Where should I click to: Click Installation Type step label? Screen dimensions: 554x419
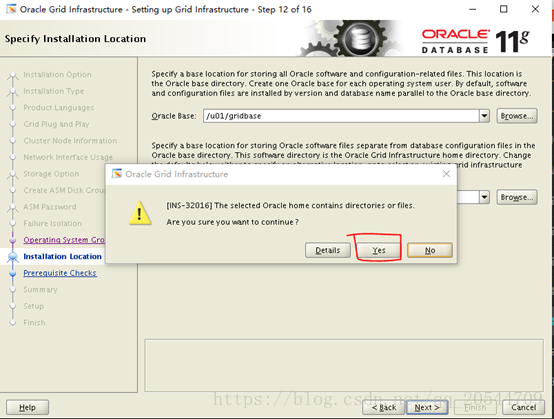(53, 91)
